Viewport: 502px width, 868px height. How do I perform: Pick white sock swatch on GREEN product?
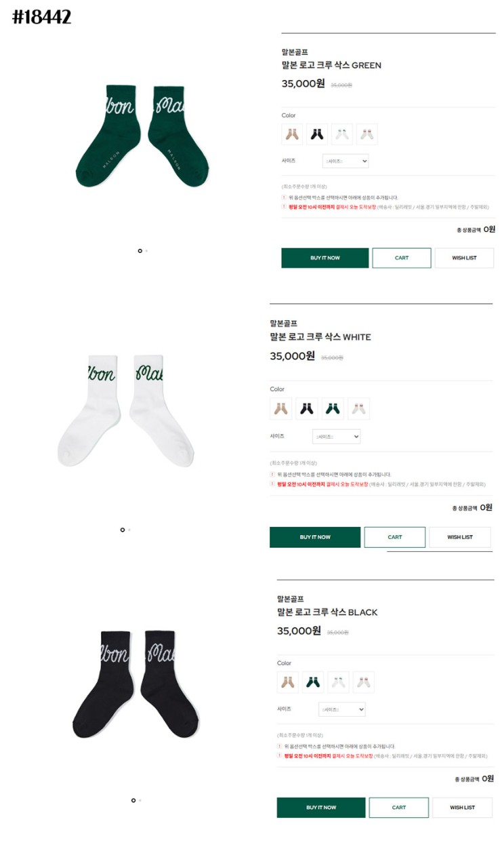342,134
